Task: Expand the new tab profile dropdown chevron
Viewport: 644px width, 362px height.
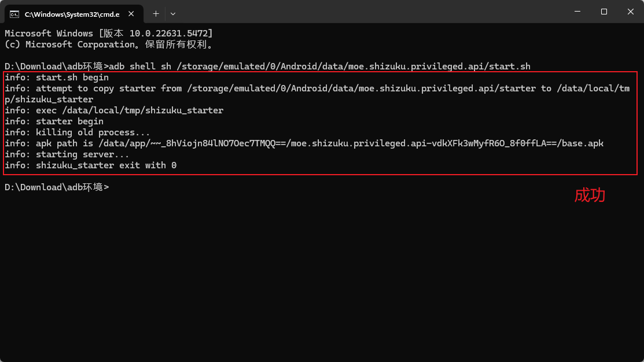Action: 173,13
